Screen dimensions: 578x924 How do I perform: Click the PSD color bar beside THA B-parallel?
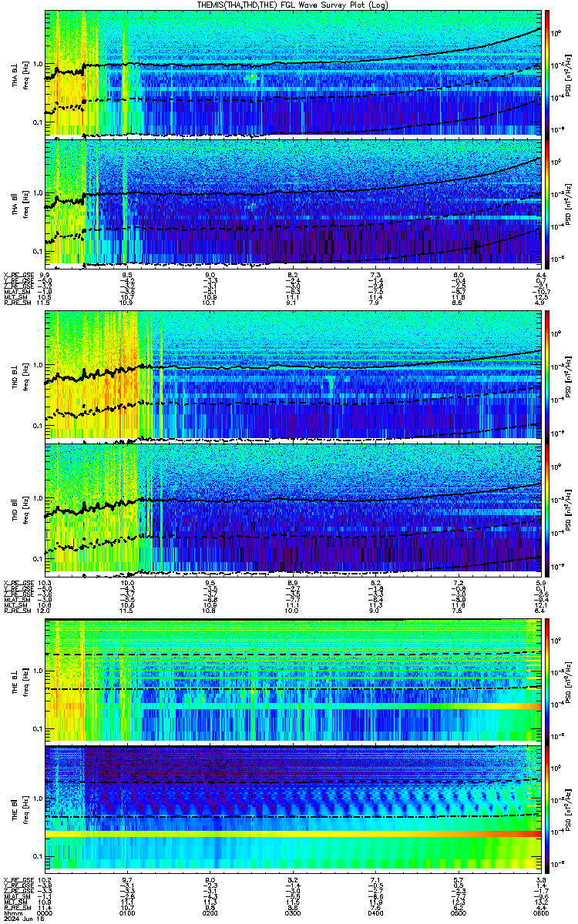[546, 203]
